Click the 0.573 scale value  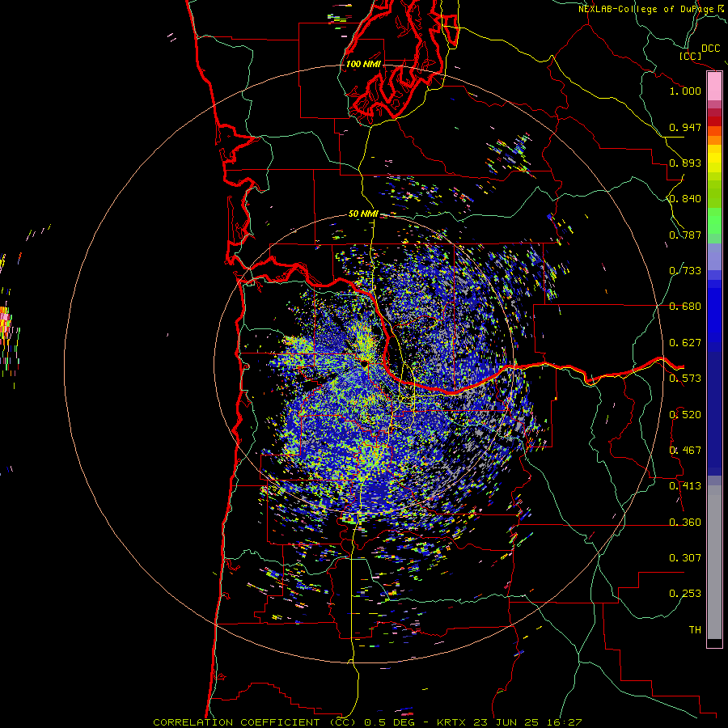point(685,379)
